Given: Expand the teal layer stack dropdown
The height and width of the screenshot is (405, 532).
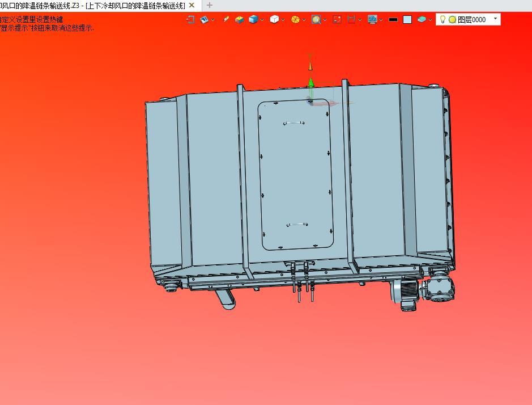Looking at the screenshot, I should click(430, 20).
